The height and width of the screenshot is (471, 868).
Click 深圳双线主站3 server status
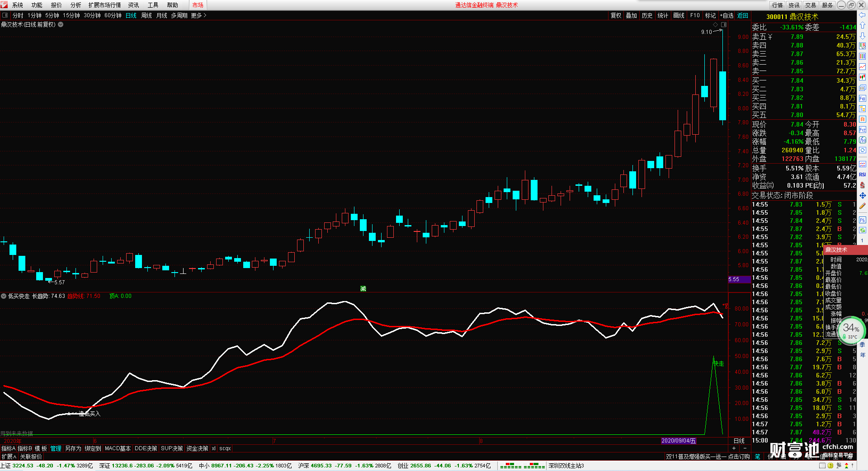click(566, 466)
